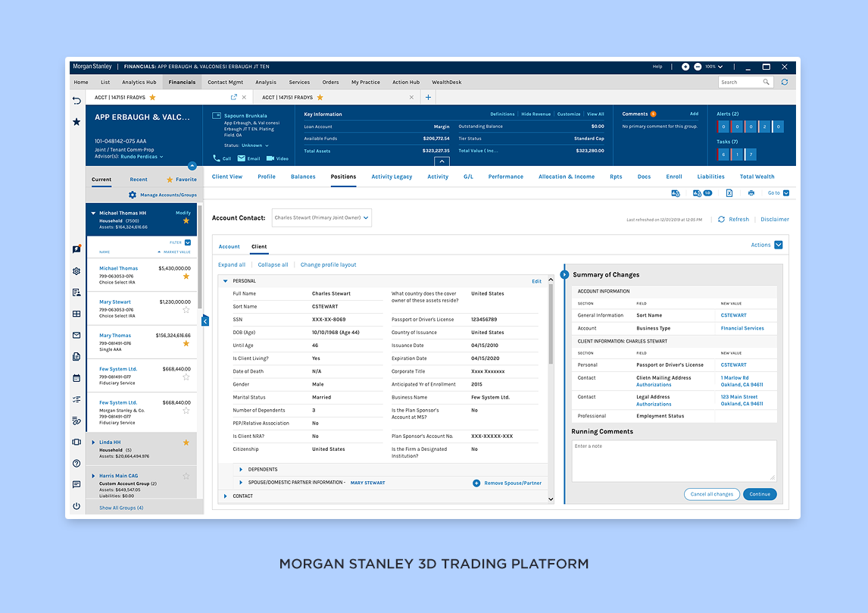Click the tasks box showing 6
The height and width of the screenshot is (613, 868).
coord(723,155)
